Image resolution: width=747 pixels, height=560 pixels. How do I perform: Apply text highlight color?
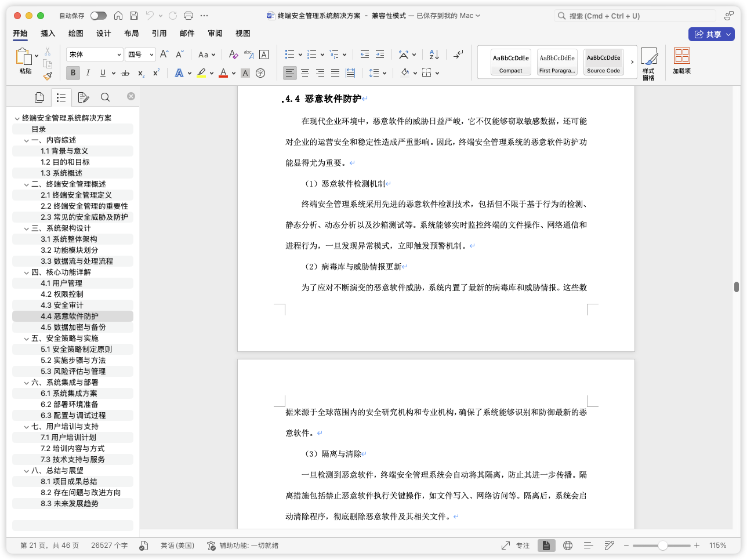(201, 72)
